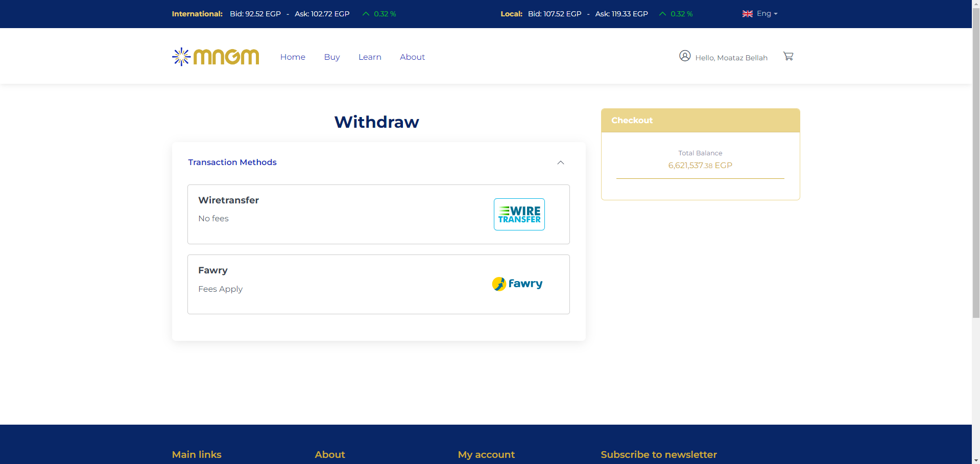Open the Buy menu item
Image resolution: width=980 pixels, height=464 pixels.
(x=332, y=57)
